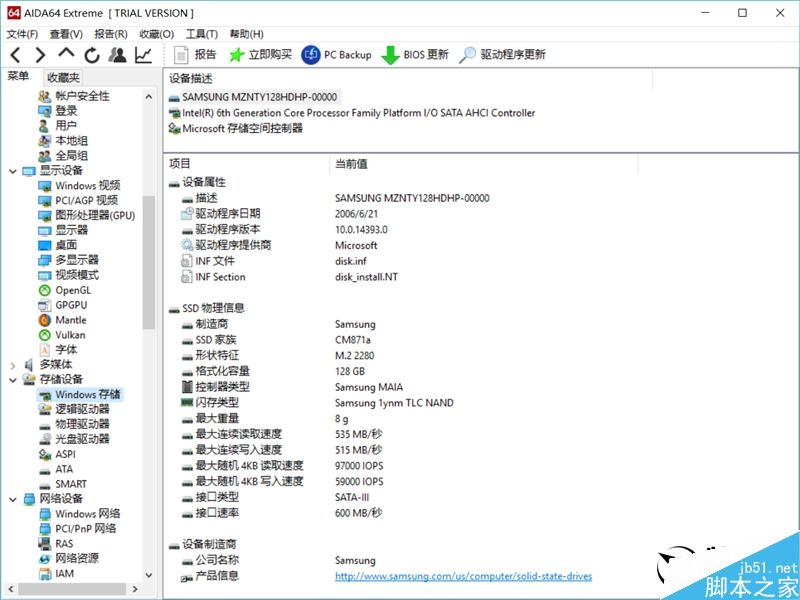Select PCI/AGP 视频 in the tree
Image resolution: width=800 pixels, height=600 pixels.
click(78, 201)
